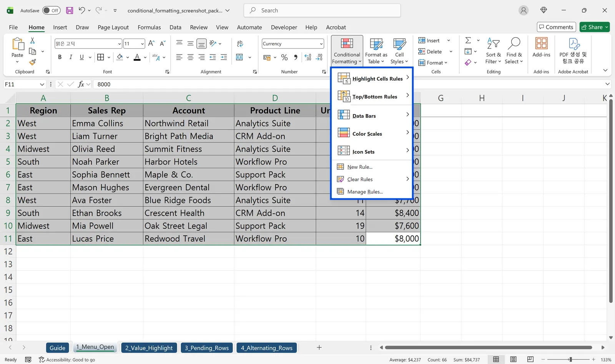Click the Conditional Formatting button

click(x=347, y=51)
